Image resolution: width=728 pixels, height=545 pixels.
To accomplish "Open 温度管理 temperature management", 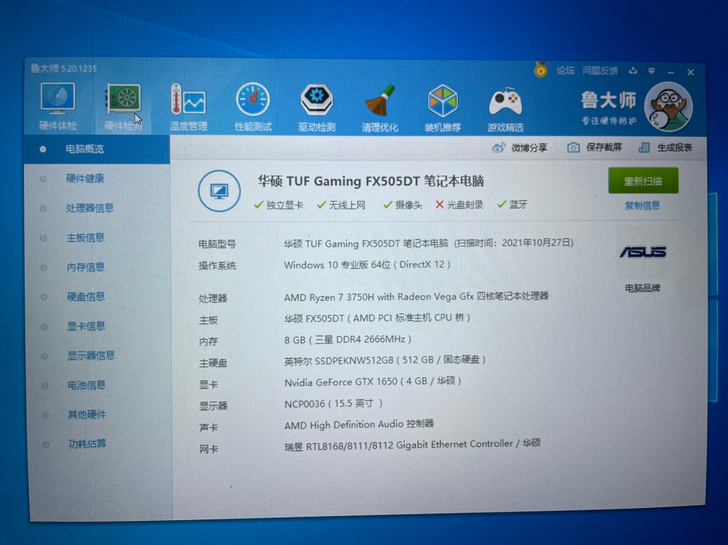I will (x=188, y=107).
